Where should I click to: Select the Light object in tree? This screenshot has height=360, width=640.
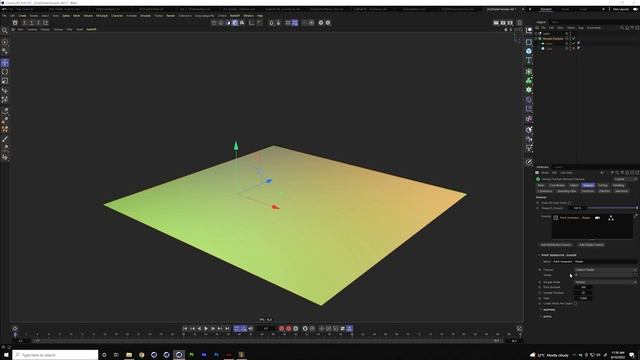(x=547, y=33)
